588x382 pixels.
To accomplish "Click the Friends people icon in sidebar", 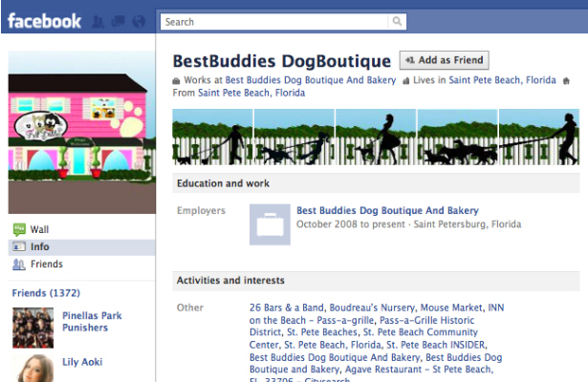I will tap(19, 265).
